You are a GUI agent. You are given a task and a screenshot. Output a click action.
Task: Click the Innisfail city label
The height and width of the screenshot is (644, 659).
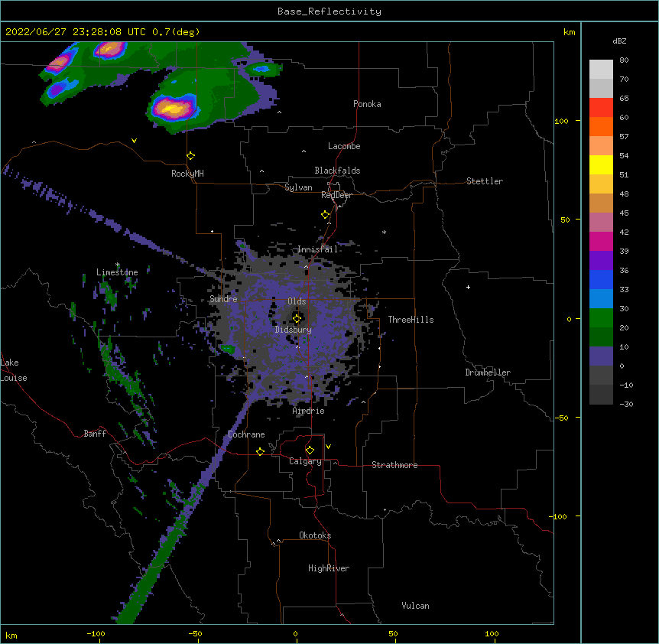[x=318, y=249]
